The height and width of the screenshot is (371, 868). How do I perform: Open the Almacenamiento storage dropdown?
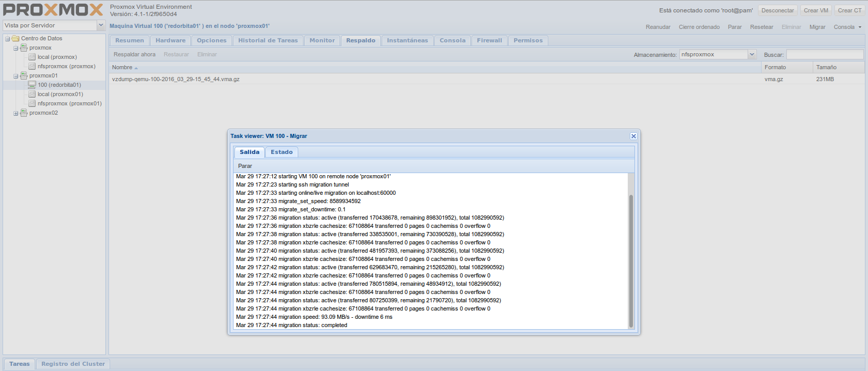pyautogui.click(x=752, y=54)
